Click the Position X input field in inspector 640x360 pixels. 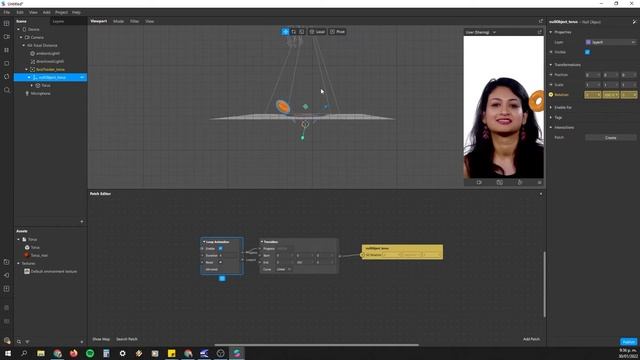[x=592, y=75]
